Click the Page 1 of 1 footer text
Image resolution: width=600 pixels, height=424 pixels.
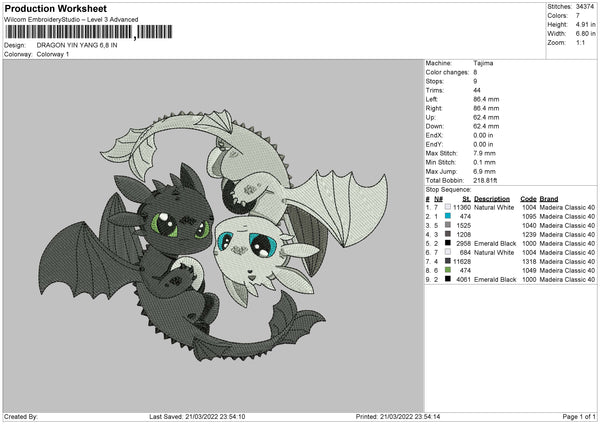[x=579, y=416]
